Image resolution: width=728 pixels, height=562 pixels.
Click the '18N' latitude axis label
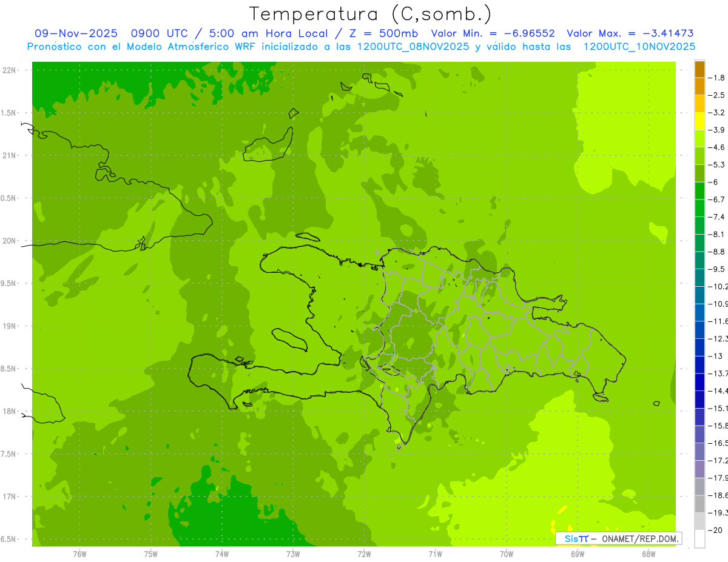pyautogui.click(x=8, y=412)
